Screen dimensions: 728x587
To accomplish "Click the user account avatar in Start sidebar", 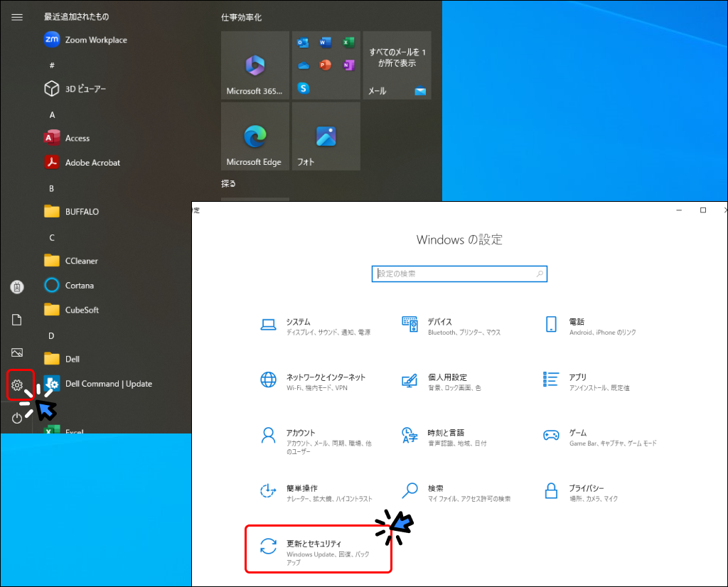I will tap(17, 287).
